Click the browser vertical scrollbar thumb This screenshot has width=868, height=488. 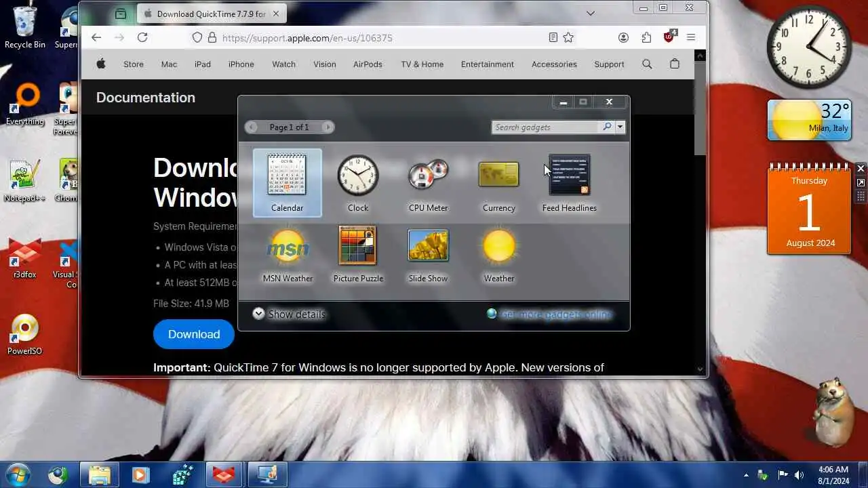click(700, 108)
